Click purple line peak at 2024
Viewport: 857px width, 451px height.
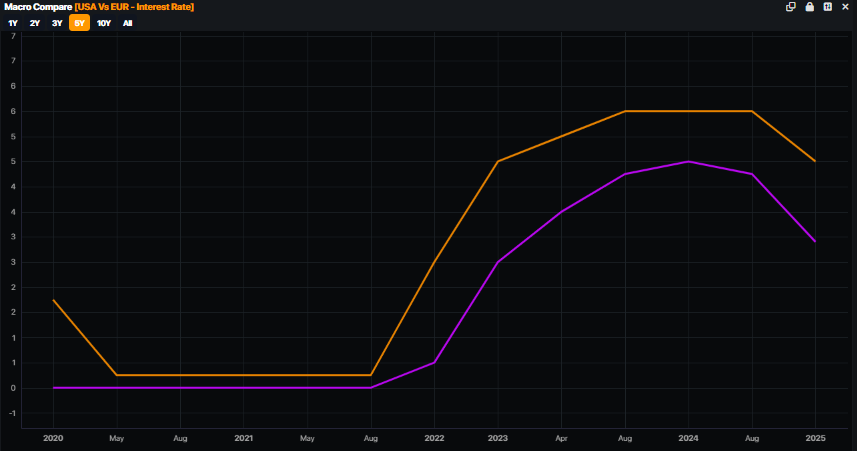688,161
